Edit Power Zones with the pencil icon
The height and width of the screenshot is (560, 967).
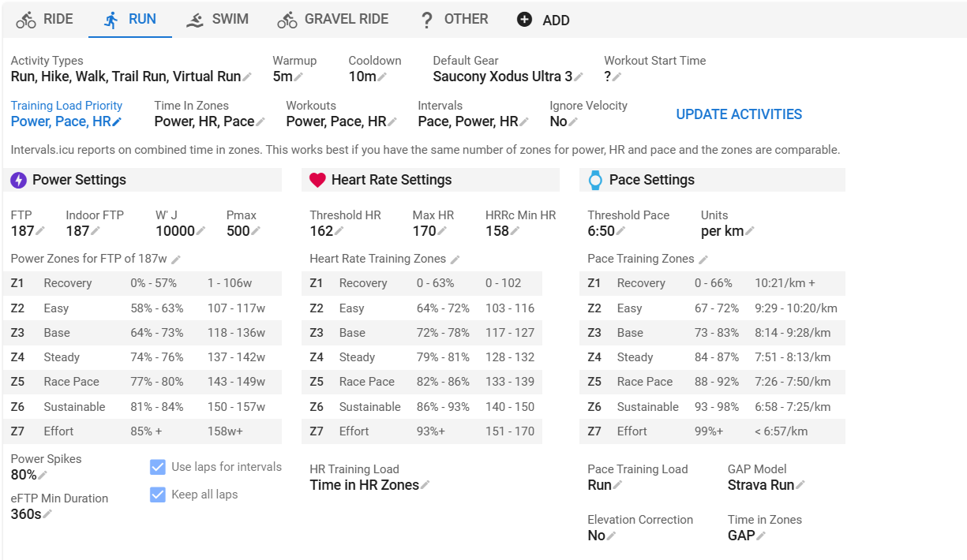point(176,259)
